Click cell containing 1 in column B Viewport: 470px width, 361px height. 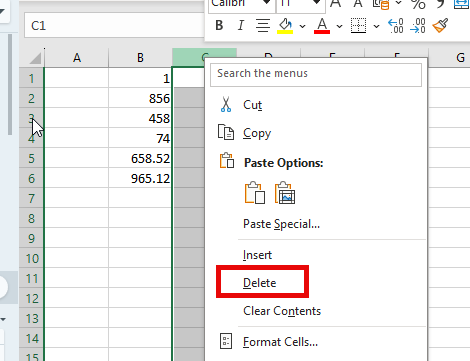pos(140,78)
